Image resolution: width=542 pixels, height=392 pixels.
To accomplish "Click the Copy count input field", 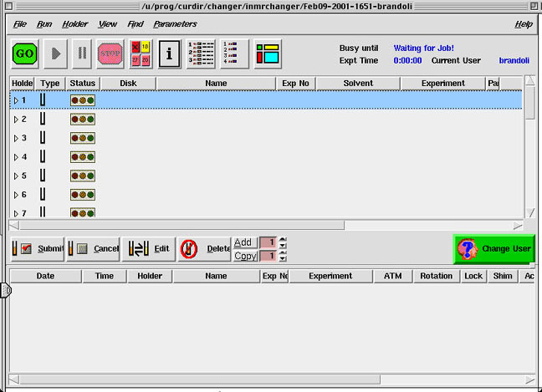I will pyautogui.click(x=267, y=256).
